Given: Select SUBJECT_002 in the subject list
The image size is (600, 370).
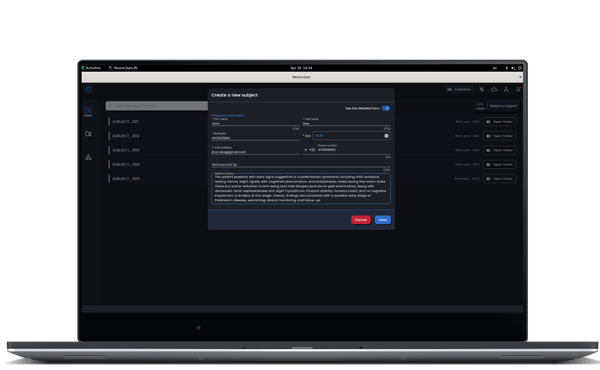Looking at the screenshot, I should point(126,136).
